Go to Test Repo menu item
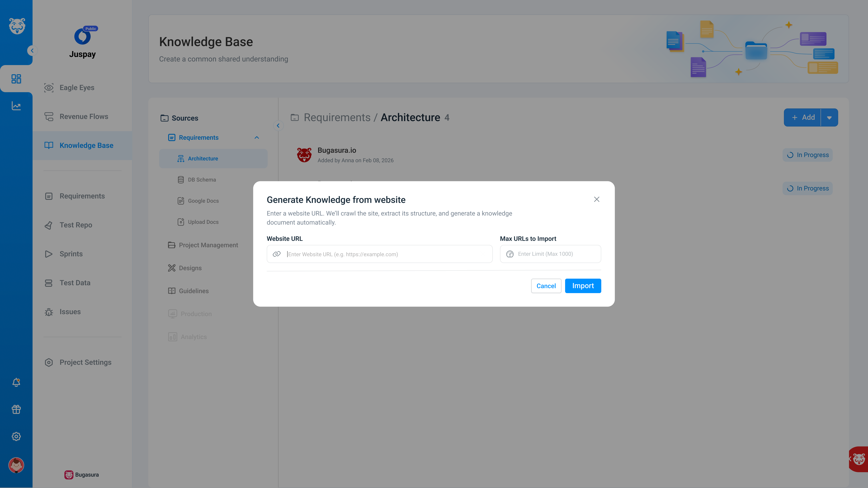868x488 pixels. [76, 225]
